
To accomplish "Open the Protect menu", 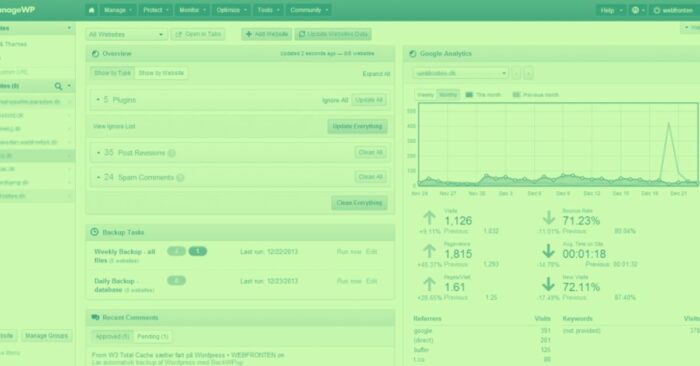I will (x=156, y=10).
